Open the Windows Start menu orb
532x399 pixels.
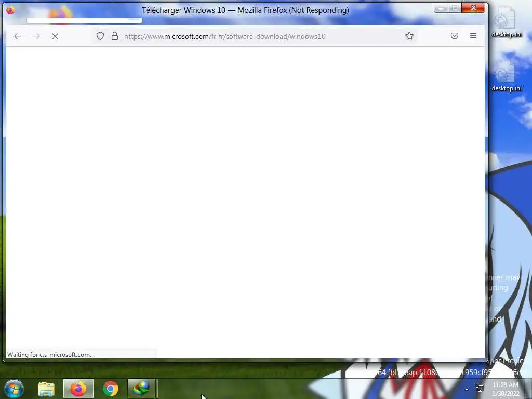tap(14, 389)
